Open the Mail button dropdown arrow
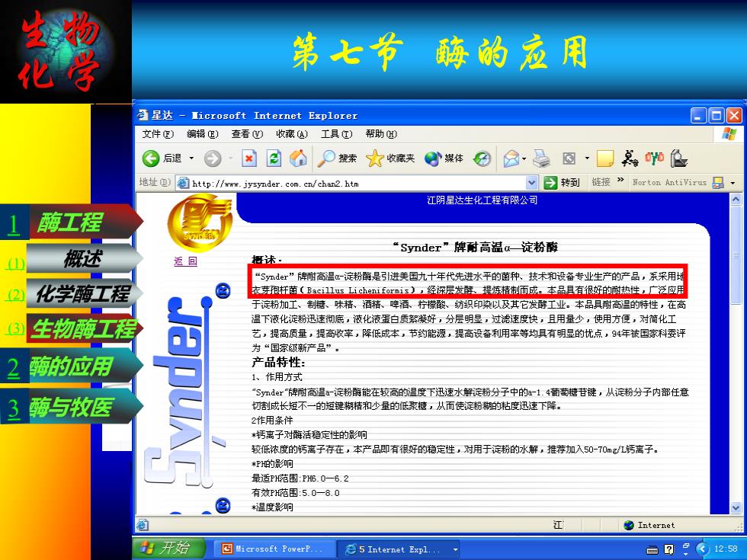The width and height of the screenshot is (747, 560). tap(524, 158)
